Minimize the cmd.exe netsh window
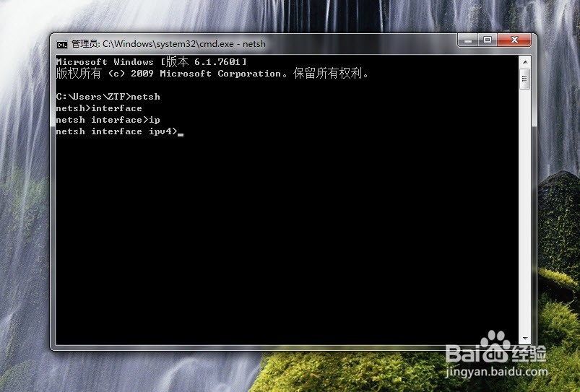 point(468,40)
